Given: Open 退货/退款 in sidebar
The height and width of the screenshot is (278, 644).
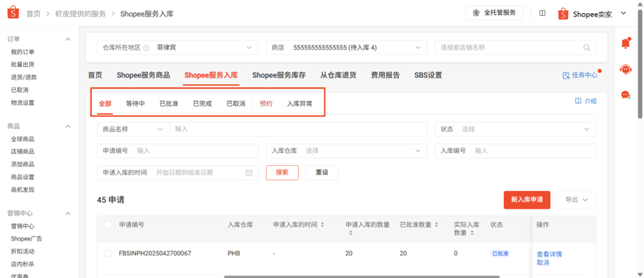Looking at the screenshot, I should [24, 77].
